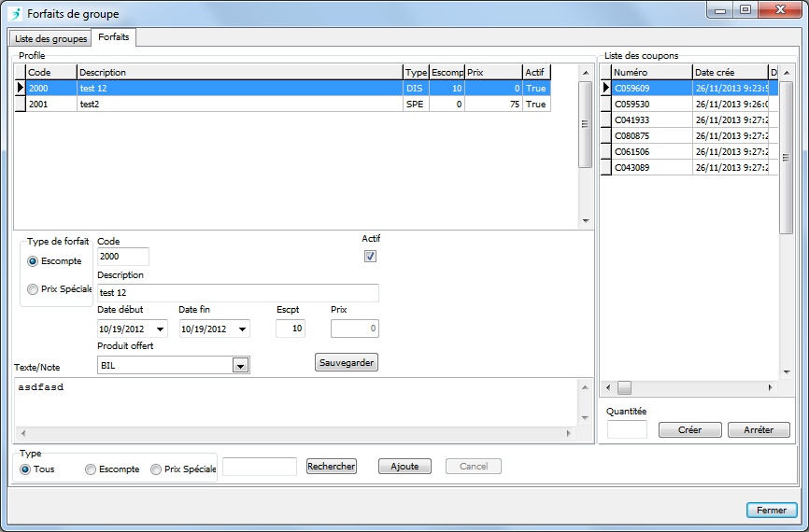Select the Tous type filter

click(25, 469)
